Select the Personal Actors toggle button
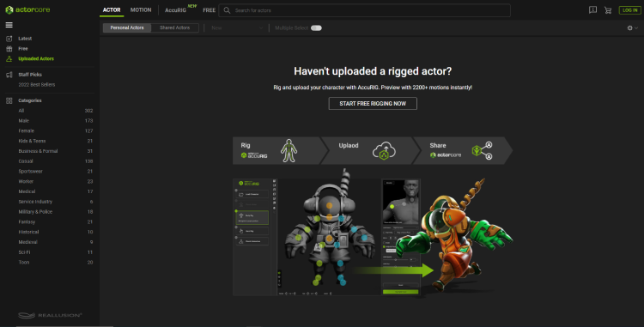 click(127, 28)
